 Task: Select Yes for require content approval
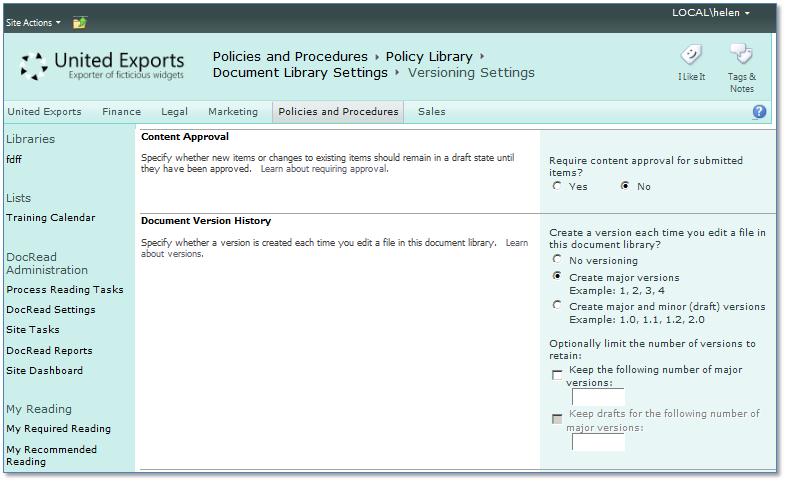point(557,186)
